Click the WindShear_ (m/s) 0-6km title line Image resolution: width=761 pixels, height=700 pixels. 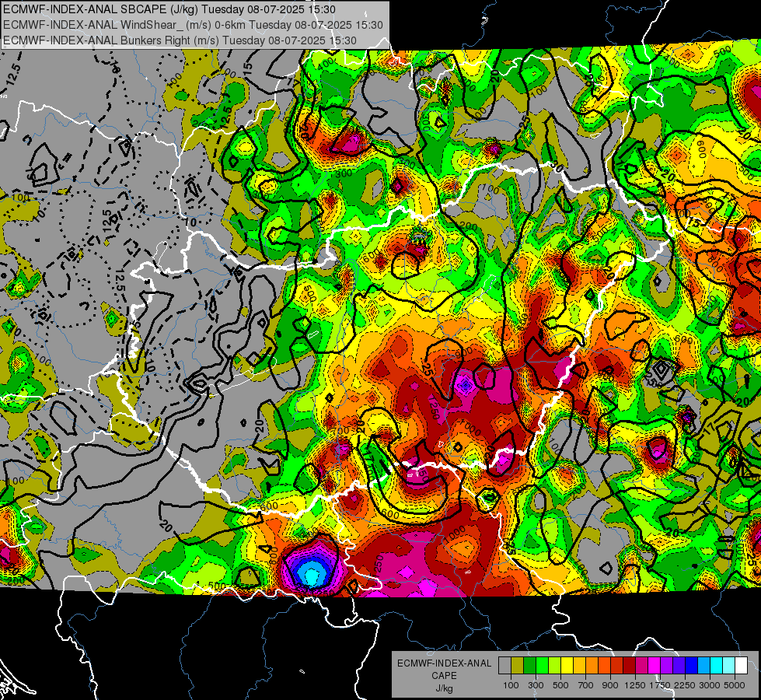pos(193,25)
